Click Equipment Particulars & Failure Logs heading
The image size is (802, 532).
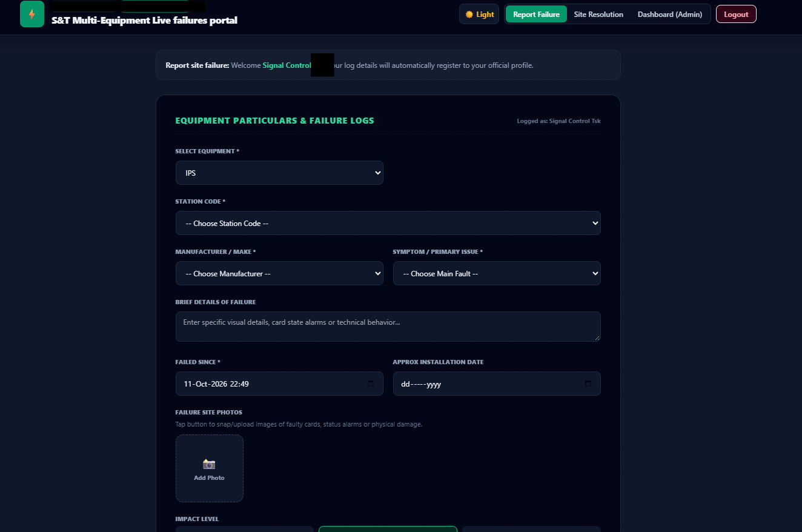pos(274,121)
